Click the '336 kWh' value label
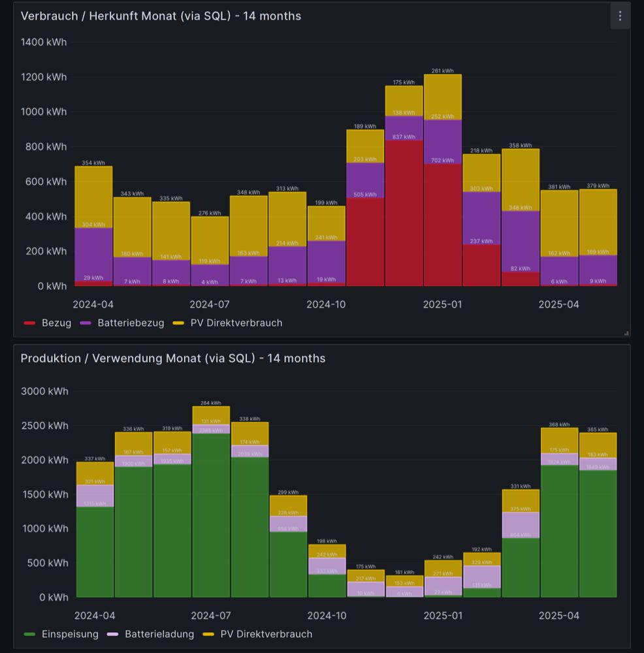This screenshot has width=644, height=653. pos(133,429)
